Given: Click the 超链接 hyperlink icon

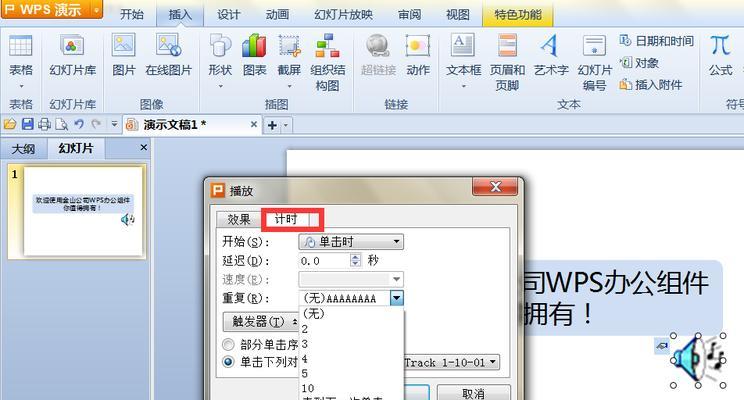Looking at the screenshot, I should tap(378, 46).
